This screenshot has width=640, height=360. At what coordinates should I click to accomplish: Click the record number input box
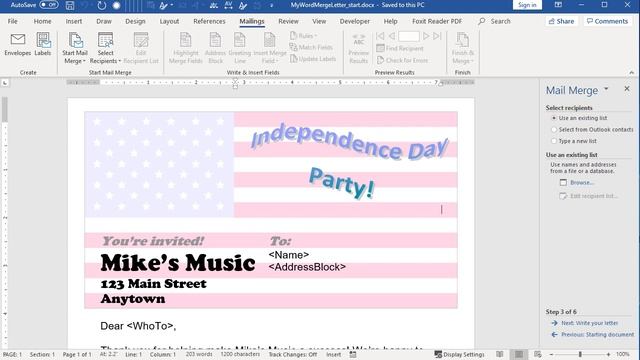[409, 36]
